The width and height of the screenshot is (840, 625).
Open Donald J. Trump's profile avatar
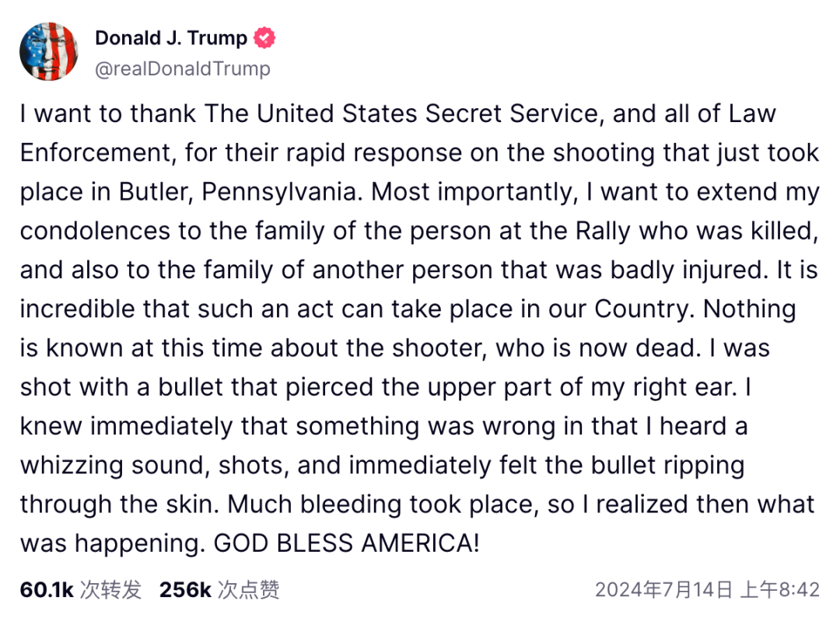pos(49,51)
